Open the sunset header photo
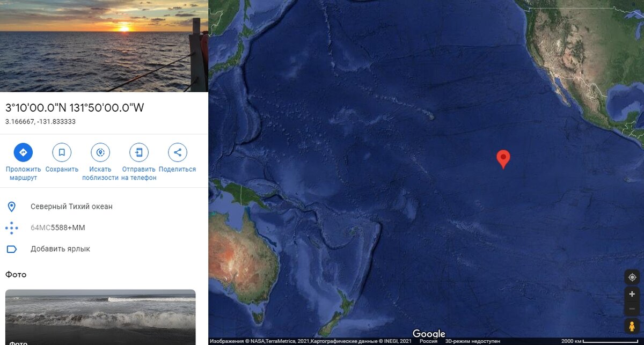 coord(104,46)
